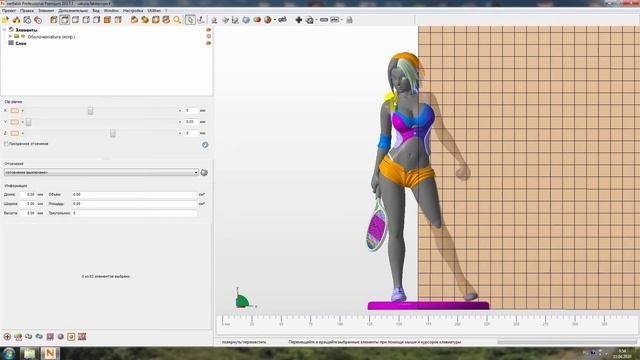This screenshot has height=360, width=640.
Task: Click the Y cut position input field
Action: [x=191, y=122]
